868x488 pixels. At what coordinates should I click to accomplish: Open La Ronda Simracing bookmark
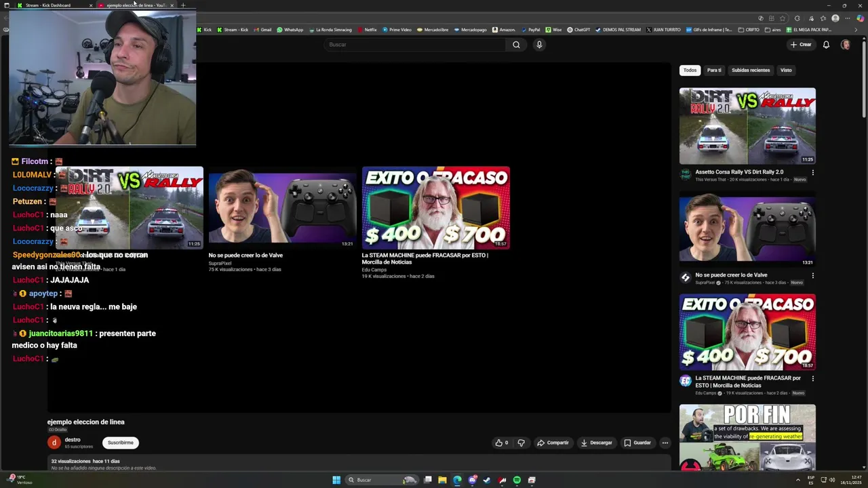coord(330,30)
